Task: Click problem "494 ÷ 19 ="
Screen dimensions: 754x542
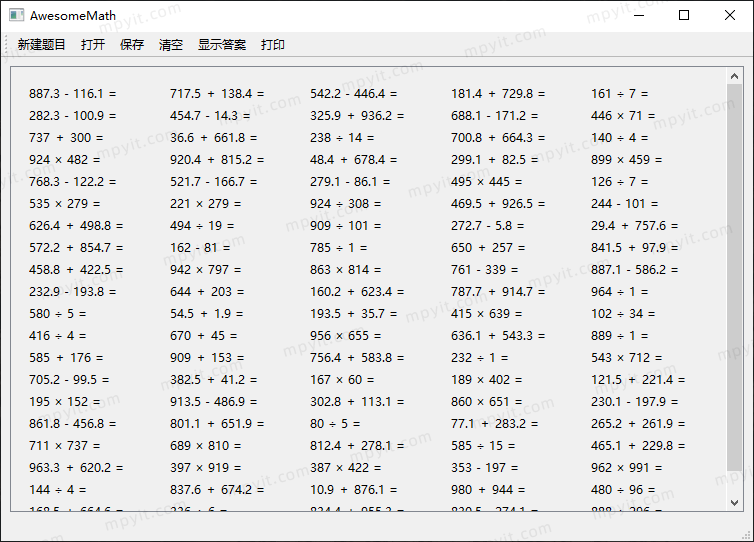Action: (x=202, y=226)
